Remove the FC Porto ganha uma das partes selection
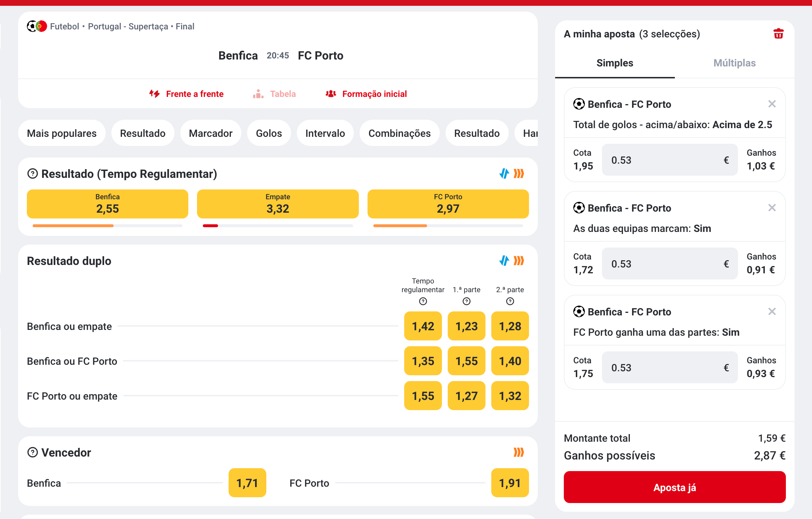Screen dimensions: 812x519 [x=772, y=312]
